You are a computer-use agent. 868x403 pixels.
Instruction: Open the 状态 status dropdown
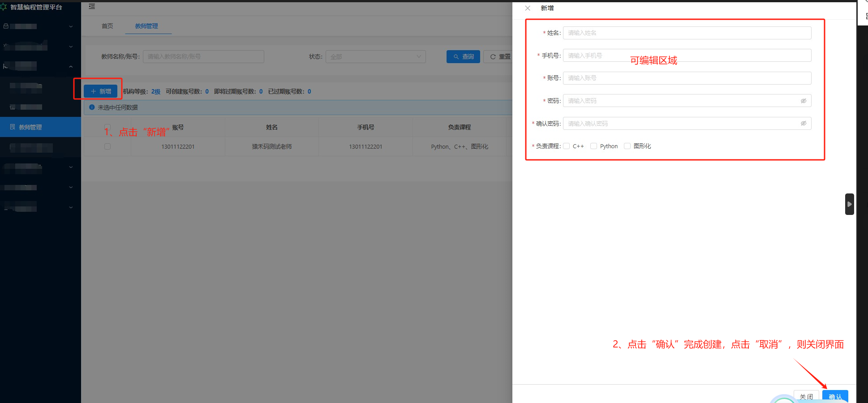pos(375,57)
